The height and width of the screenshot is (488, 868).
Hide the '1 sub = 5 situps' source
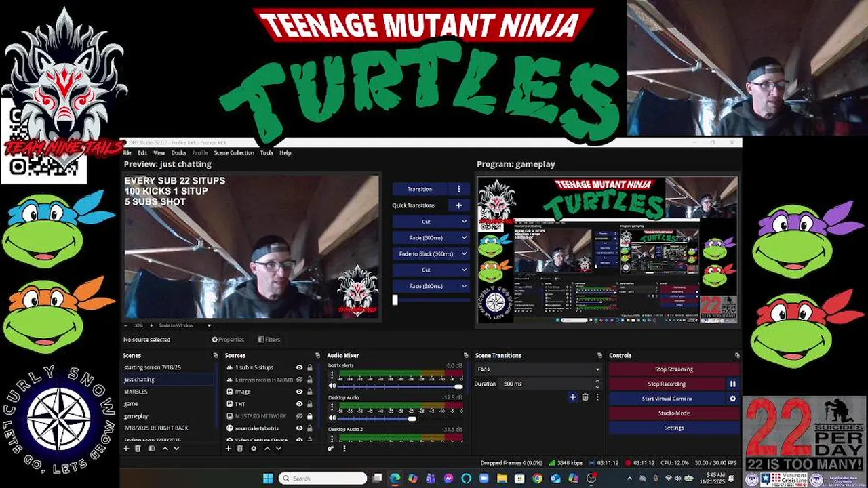coord(299,367)
